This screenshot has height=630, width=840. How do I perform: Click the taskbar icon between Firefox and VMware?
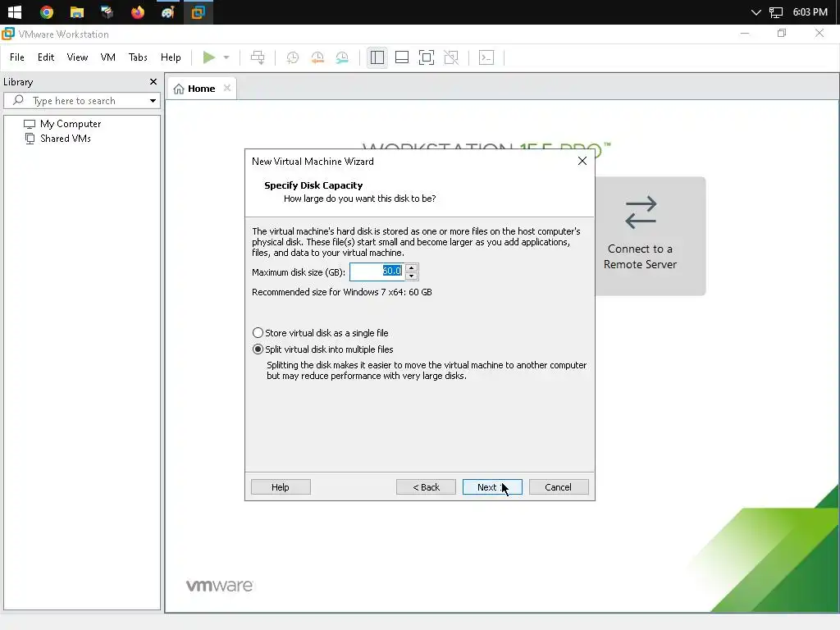[x=167, y=11]
